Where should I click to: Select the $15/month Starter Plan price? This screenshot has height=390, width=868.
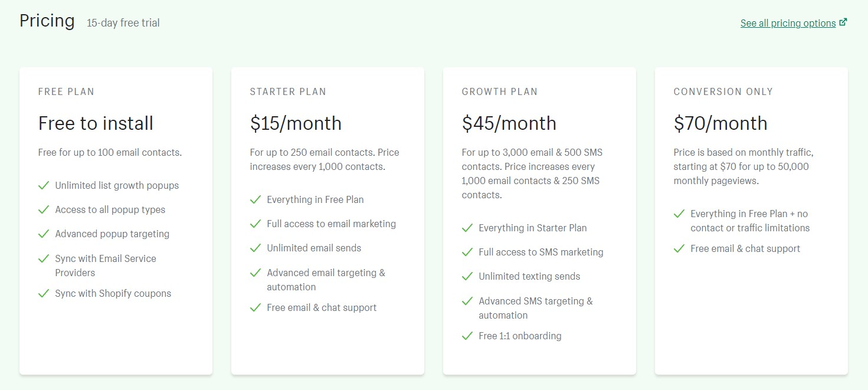click(296, 123)
